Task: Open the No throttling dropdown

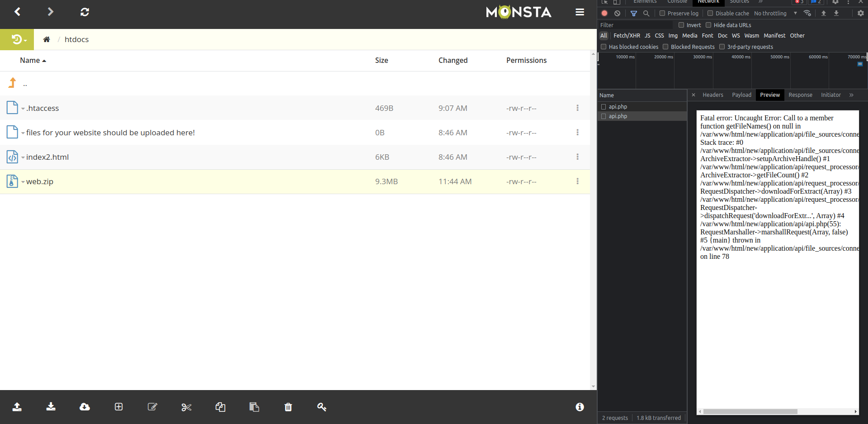Action: pos(775,14)
